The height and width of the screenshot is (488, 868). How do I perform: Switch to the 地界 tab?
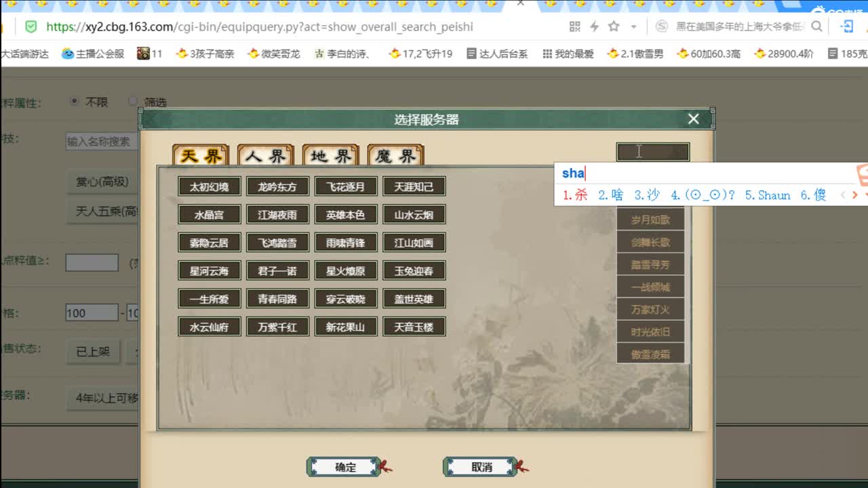click(331, 156)
